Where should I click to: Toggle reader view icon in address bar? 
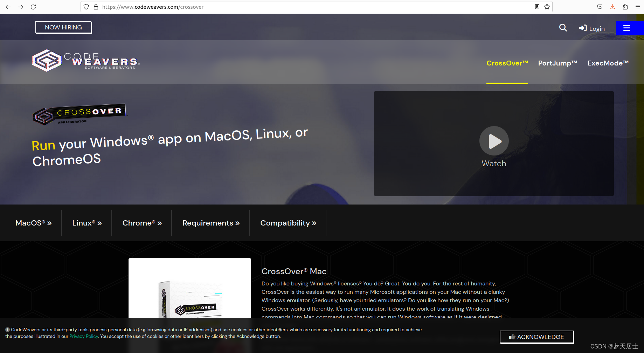coord(537,7)
